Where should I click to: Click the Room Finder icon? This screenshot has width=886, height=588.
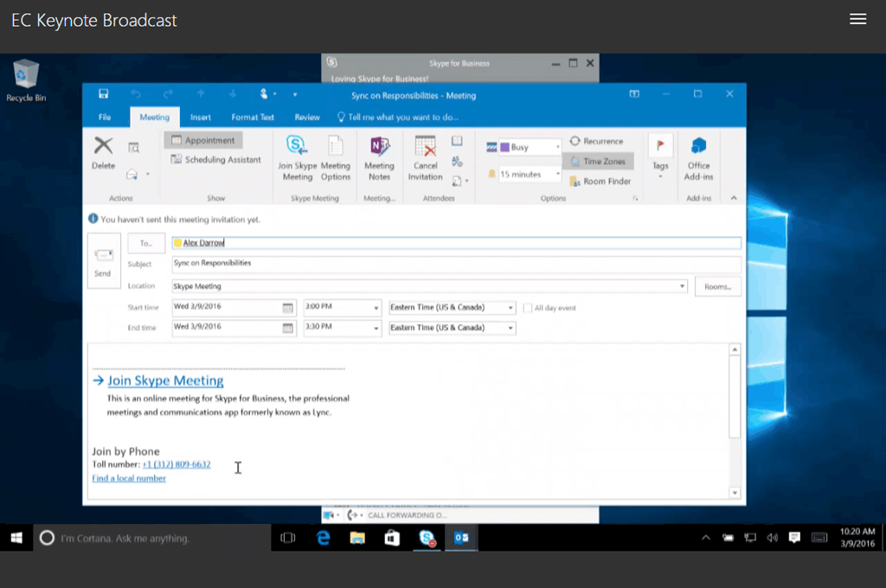[x=575, y=182]
